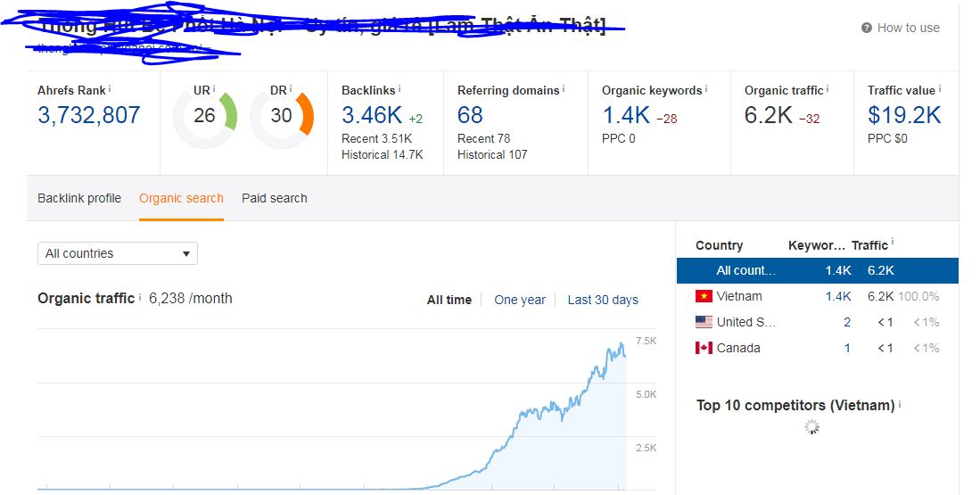The image size is (980, 495).
Task: Select the All countries table row
Action: [818, 270]
